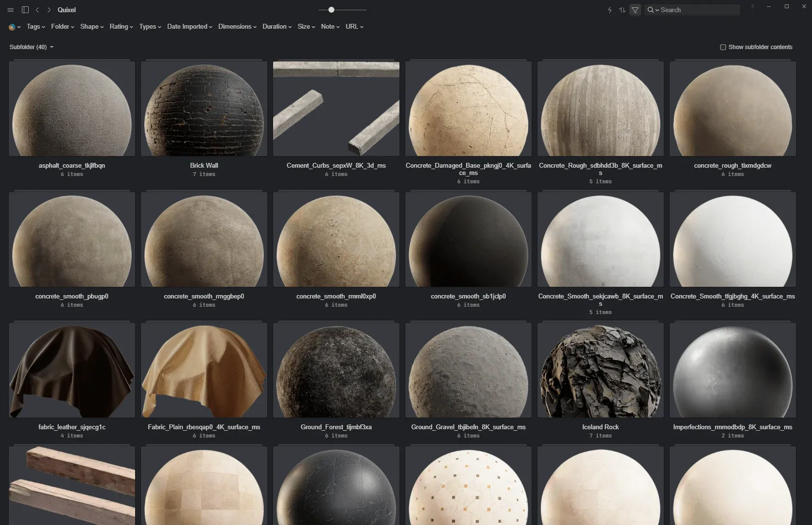Select the Concrete_Smooth_tfgjbghg white sphere thumbnail
Screen dimensions: 812x525
click(733, 240)
